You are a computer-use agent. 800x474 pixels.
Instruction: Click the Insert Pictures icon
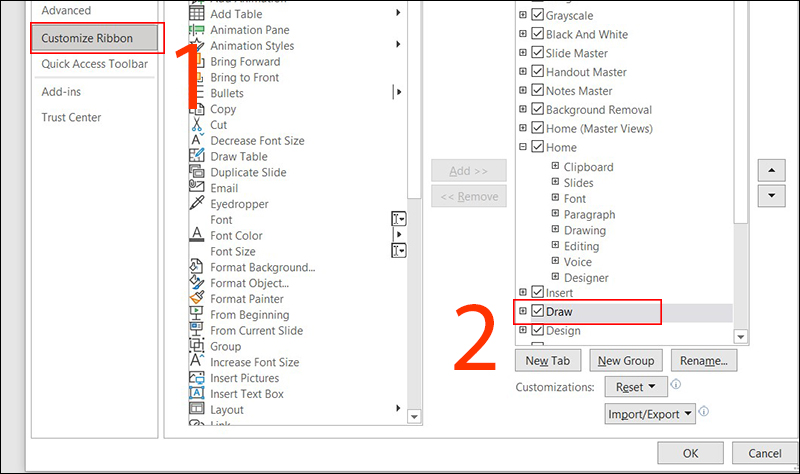197,378
